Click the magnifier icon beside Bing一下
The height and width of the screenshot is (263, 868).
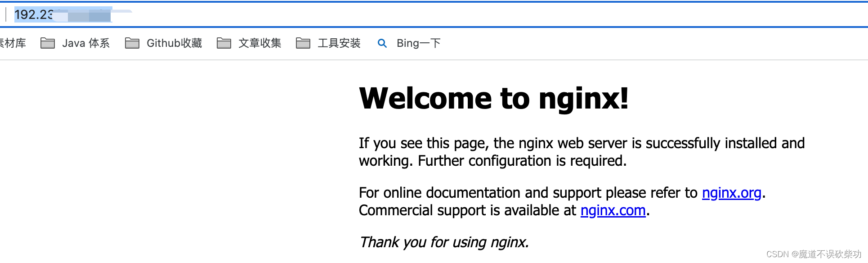(x=382, y=43)
